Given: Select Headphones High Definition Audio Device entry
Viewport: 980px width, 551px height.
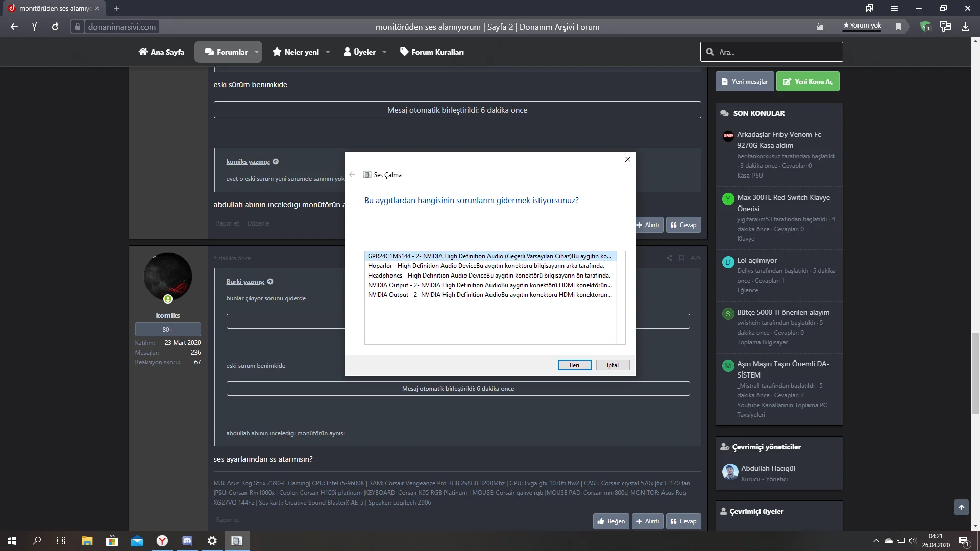Looking at the screenshot, I should pyautogui.click(x=489, y=275).
